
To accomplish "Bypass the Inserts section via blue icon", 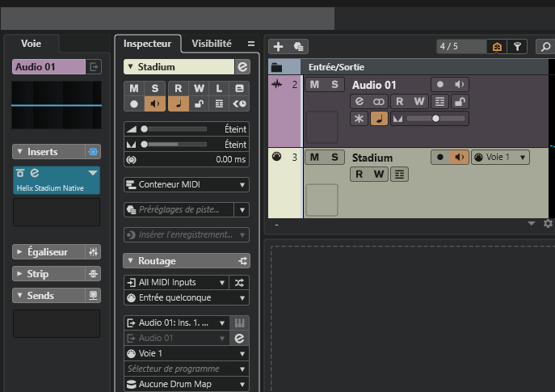I will point(93,152).
